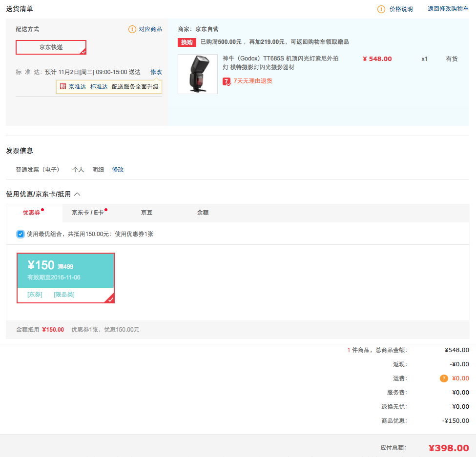Click the info icon beside 对应商品
476x457 pixels.
(x=132, y=29)
